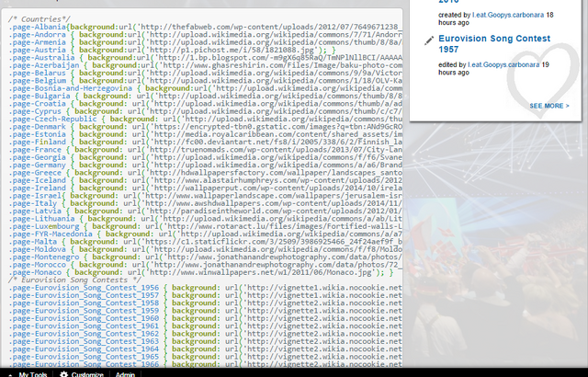Click the winwallpapers.net Monaco.jpg URL
This screenshot has width=588, height=377.
pos(262,272)
